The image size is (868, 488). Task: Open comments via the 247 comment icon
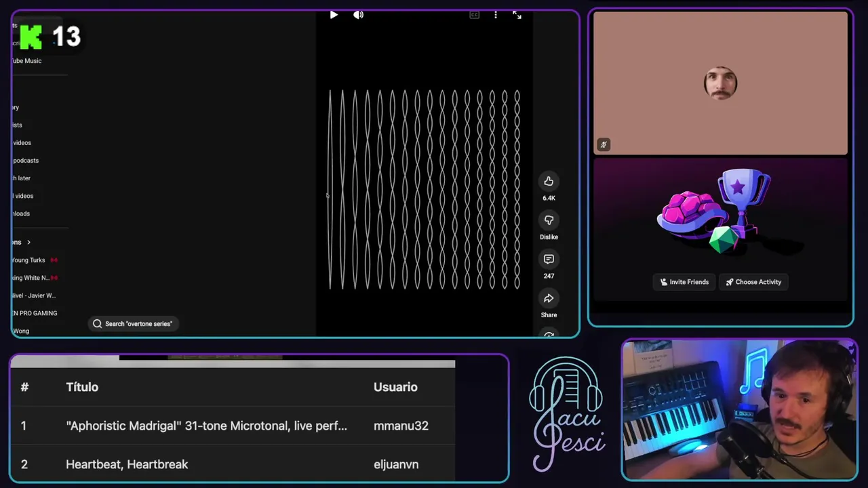[549, 260]
